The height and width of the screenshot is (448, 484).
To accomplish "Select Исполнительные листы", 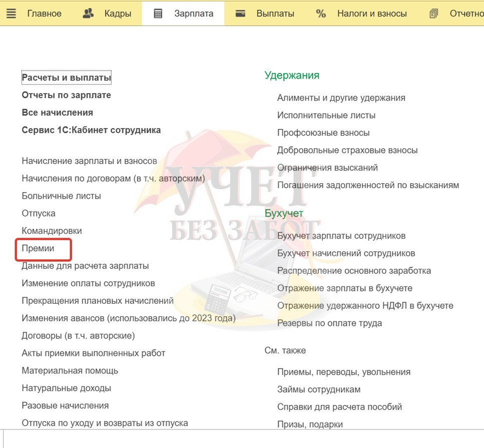I will 326,115.
